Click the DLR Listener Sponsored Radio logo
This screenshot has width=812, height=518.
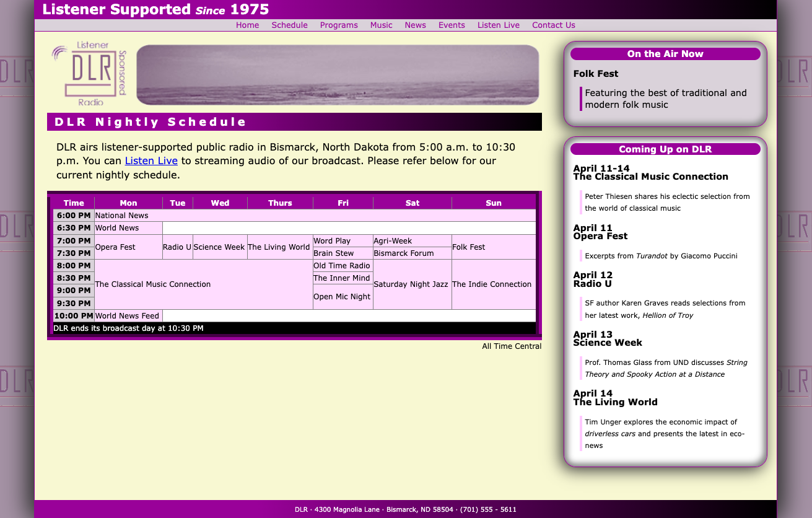pyautogui.click(x=89, y=74)
